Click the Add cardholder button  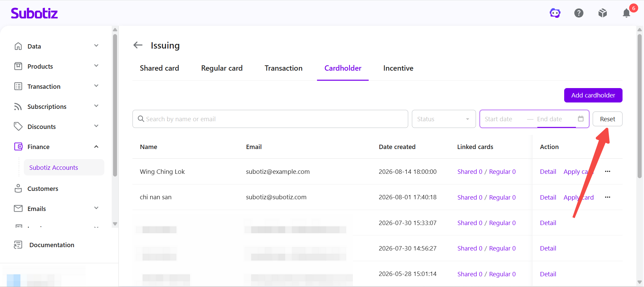pos(593,95)
